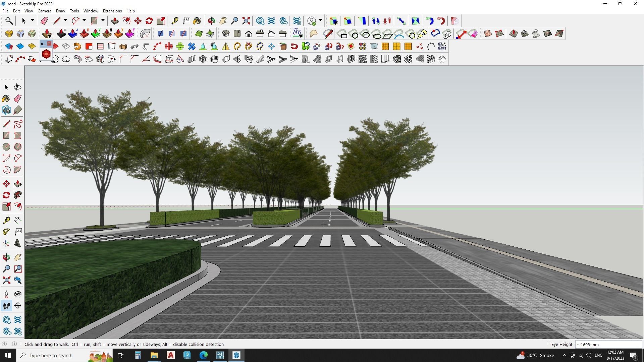Viewport: 644px width, 362px height.
Task: Select the Protractor tool
Action: click(x=6, y=232)
